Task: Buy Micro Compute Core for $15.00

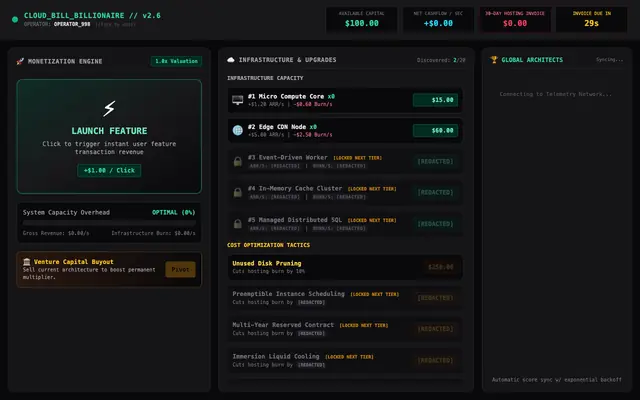Action: point(436,100)
